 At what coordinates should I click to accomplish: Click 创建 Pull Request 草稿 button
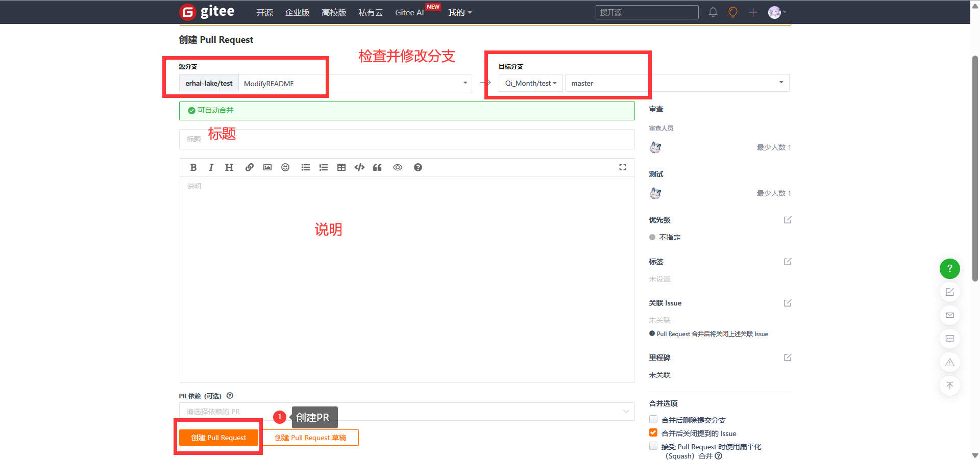(310, 438)
